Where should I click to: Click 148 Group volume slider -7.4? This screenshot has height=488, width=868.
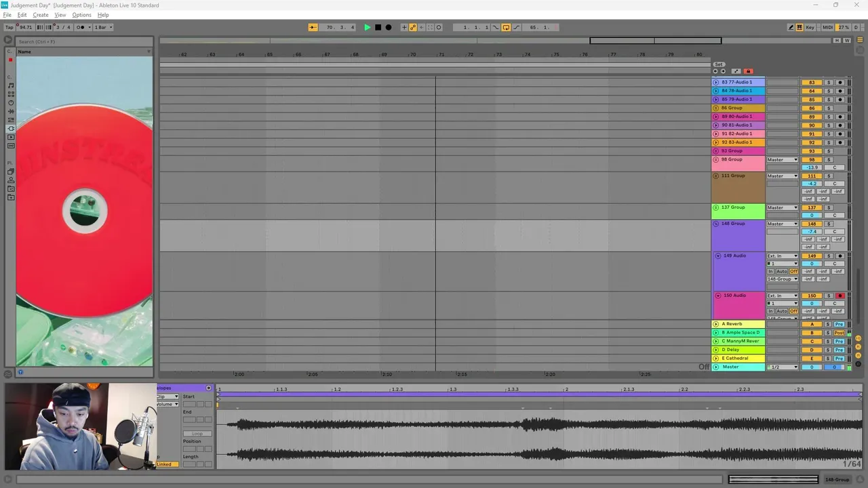click(x=812, y=232)
